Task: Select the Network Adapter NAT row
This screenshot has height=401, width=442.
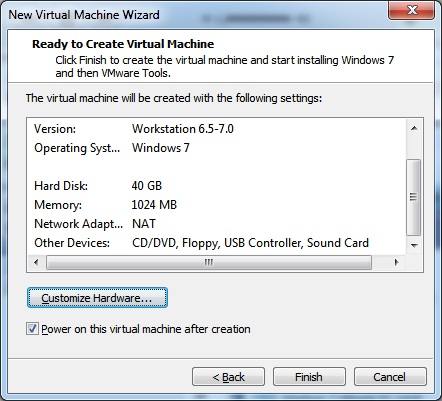Action: 217,224
